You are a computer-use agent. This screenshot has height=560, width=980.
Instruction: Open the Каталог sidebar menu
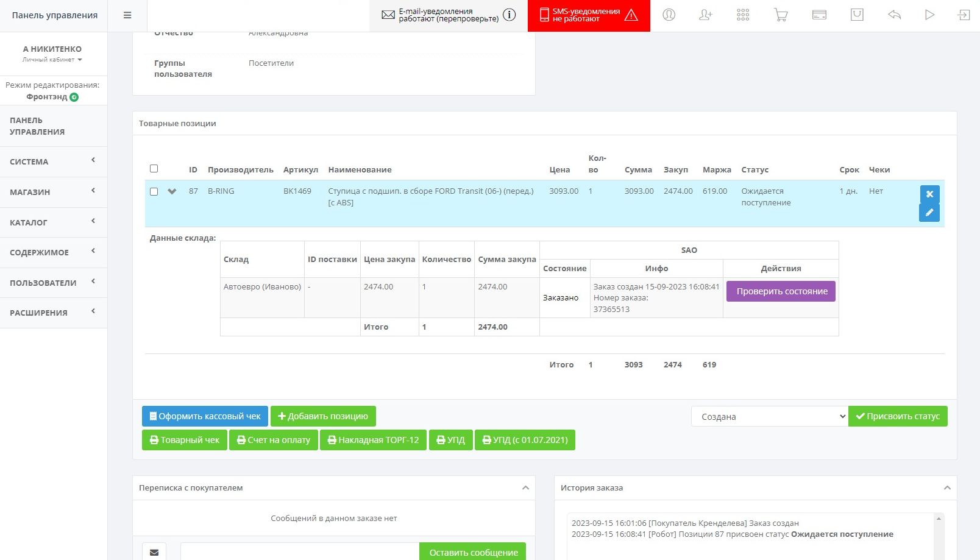pos(53,222)
